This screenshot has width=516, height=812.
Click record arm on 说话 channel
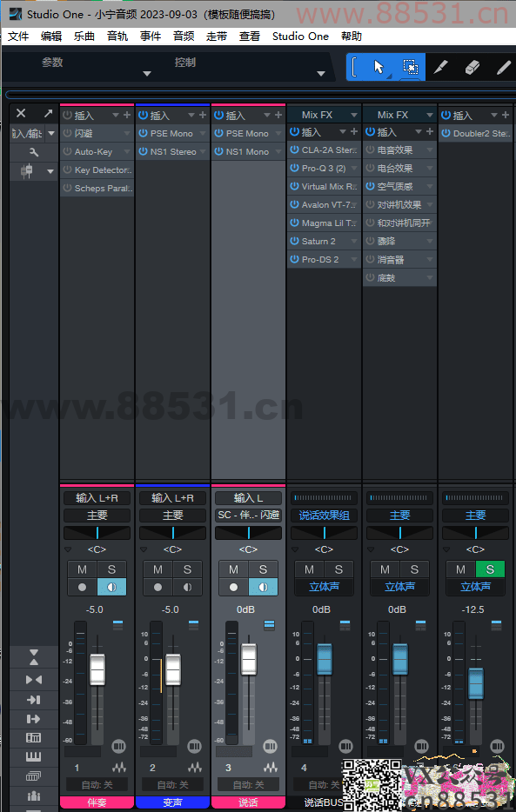point(234,587)
